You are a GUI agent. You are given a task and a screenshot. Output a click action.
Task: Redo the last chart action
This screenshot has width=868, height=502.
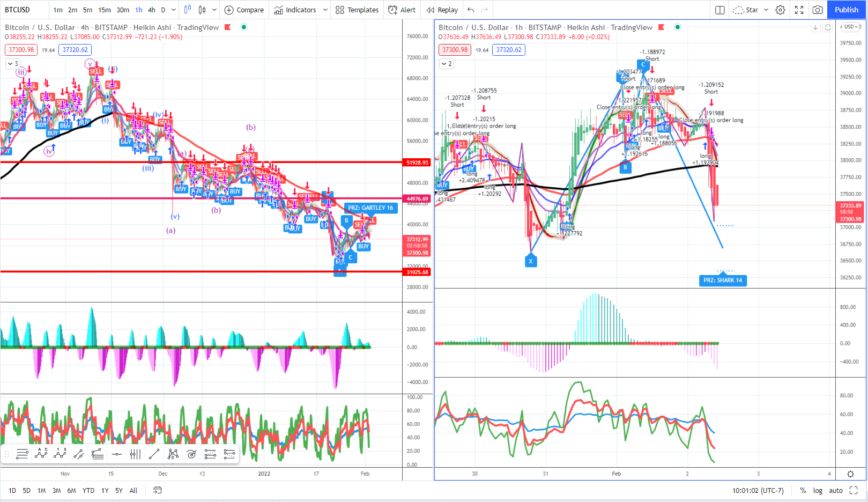pos(485,10)
